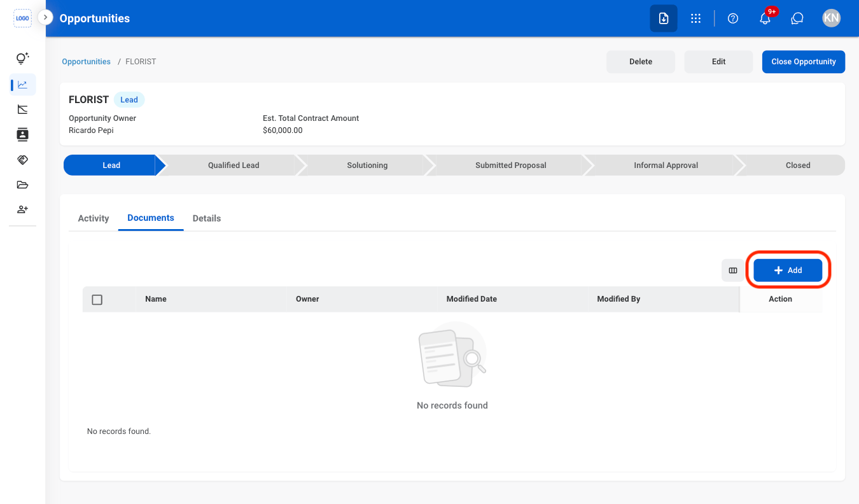Switch to the Activity tab
The width and height of the screenshot is (859, 504).
point(94,218)
